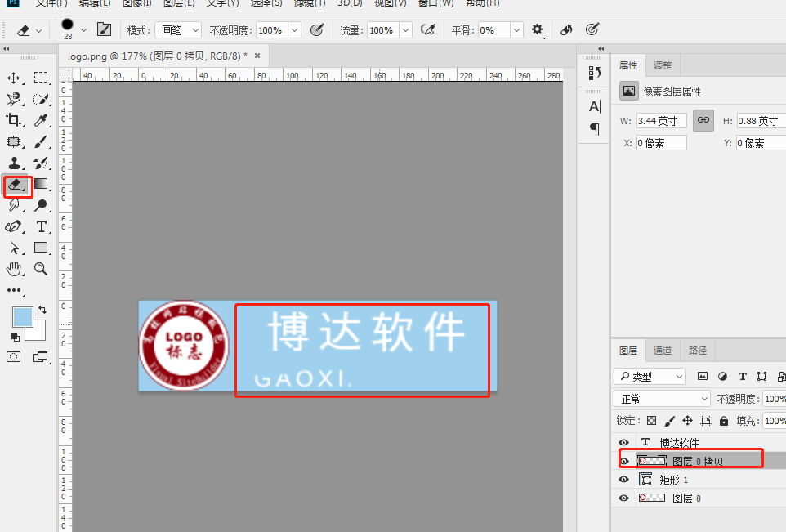Viewport: 786px width, 532px height.
Task: Select the Dodge tool
Action: pyautogui.click(x=41, y=205)
